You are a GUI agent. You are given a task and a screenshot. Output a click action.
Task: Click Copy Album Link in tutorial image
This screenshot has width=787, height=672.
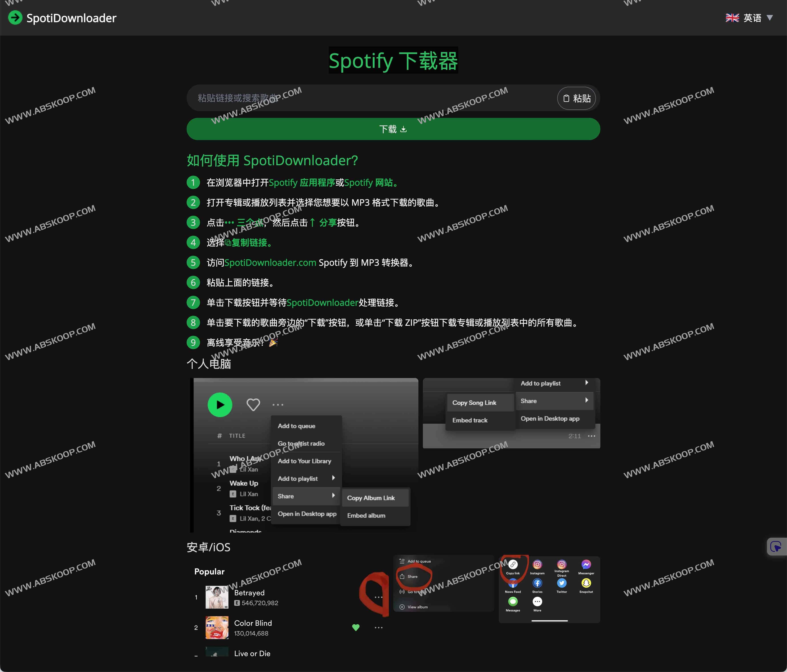(x=371, y=498)
